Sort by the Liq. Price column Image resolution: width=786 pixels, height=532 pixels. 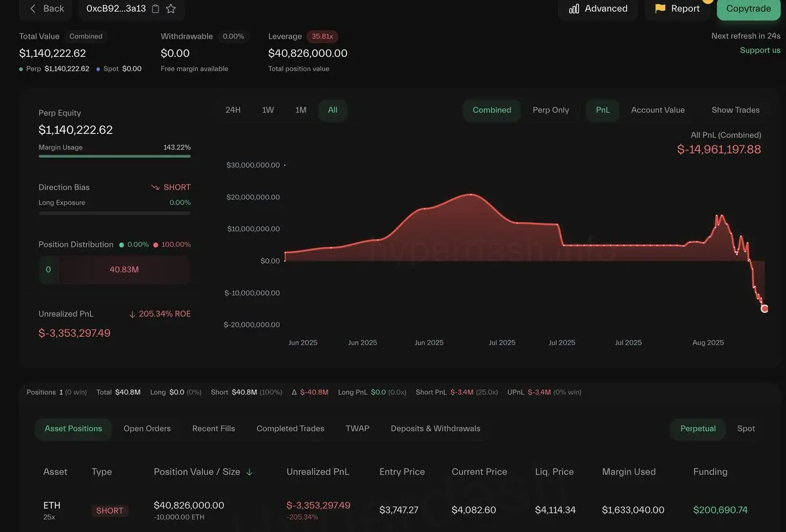(x=555, y=472)
